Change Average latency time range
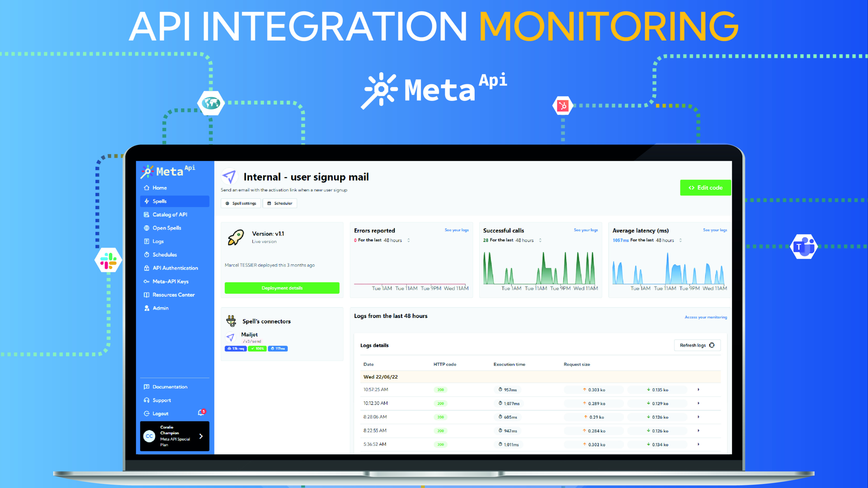 (x=669, y=240)
